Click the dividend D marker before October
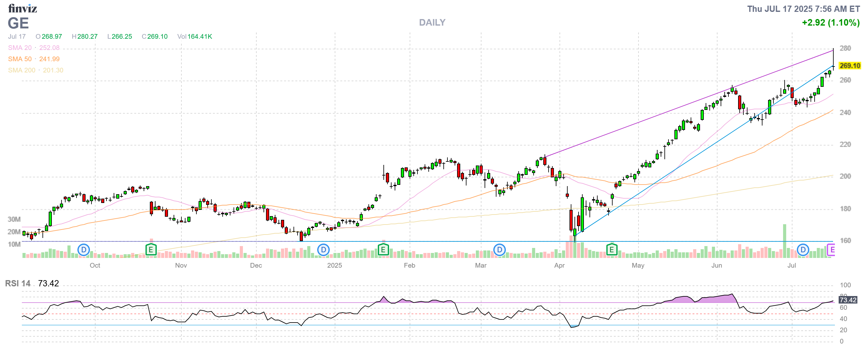 point(84,250)
